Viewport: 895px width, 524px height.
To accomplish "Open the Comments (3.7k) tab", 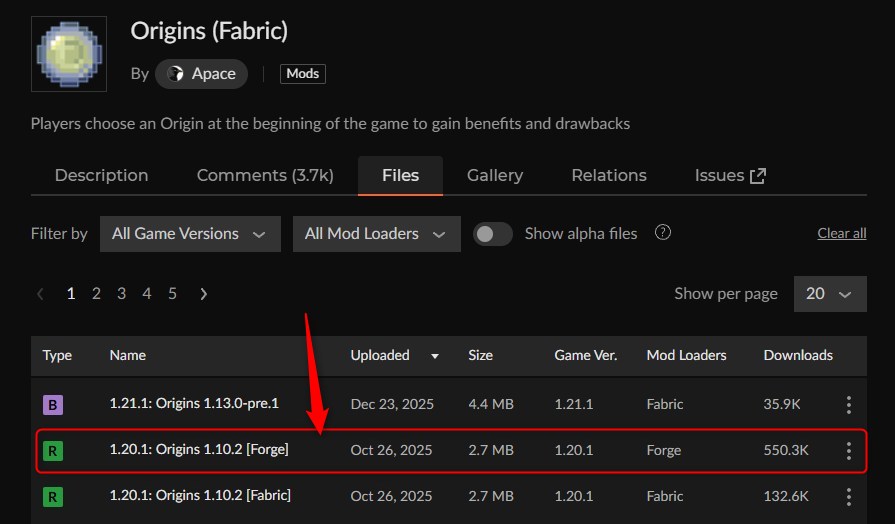I will click(x=265, y=175).
